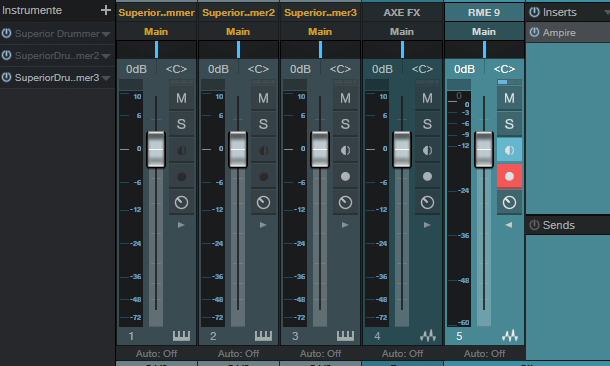This screenshot has height=366, width=610.
Task: Open dropdown arrow of SuperiorDru..mer3 instrument
Action: pyautogui.click(x=106, y=78)
